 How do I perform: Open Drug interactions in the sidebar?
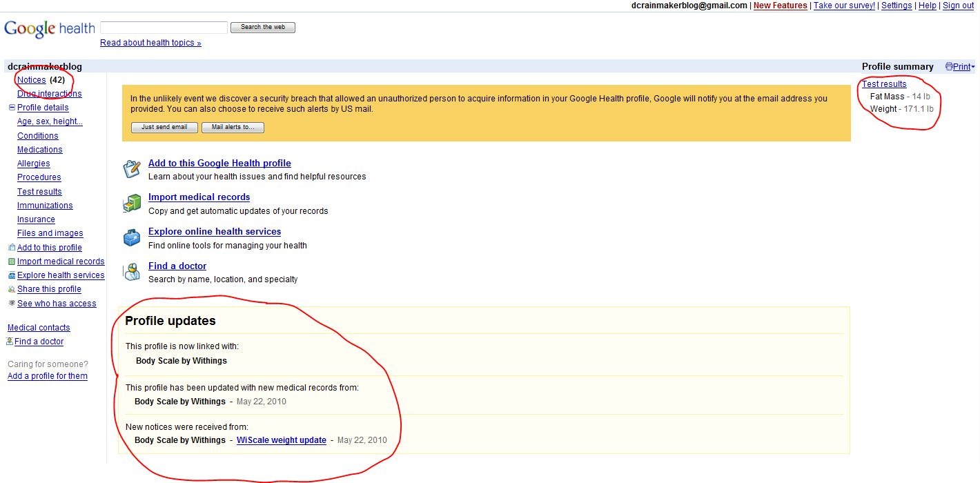pos(50,94)
